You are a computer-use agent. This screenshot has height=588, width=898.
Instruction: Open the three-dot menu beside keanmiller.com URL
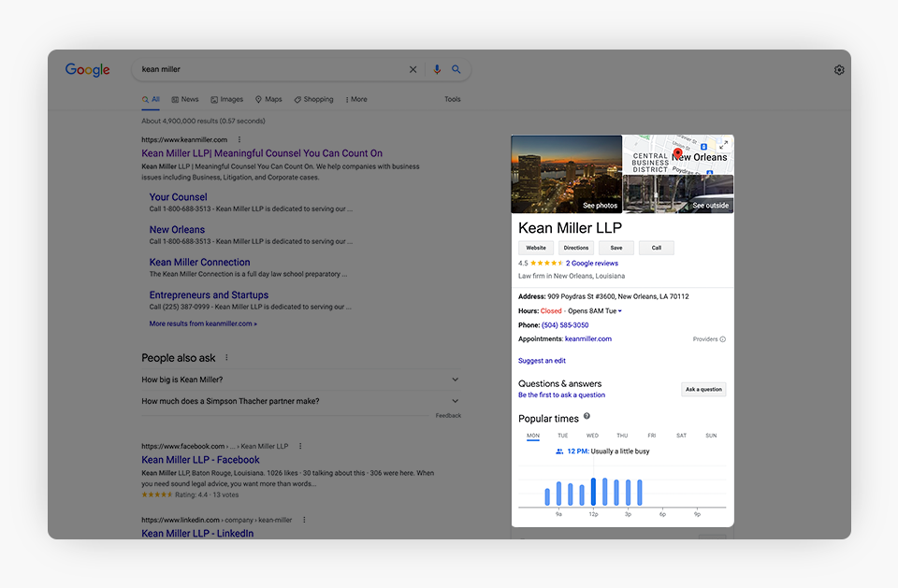tap(239, 139)
